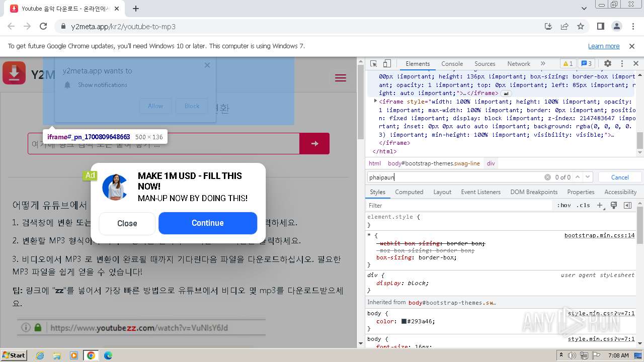The height and width of the screenshot is (362, 644).
Task: Bookmark this page with star icon
Action: pyautogui.click(x=581, y=26)
